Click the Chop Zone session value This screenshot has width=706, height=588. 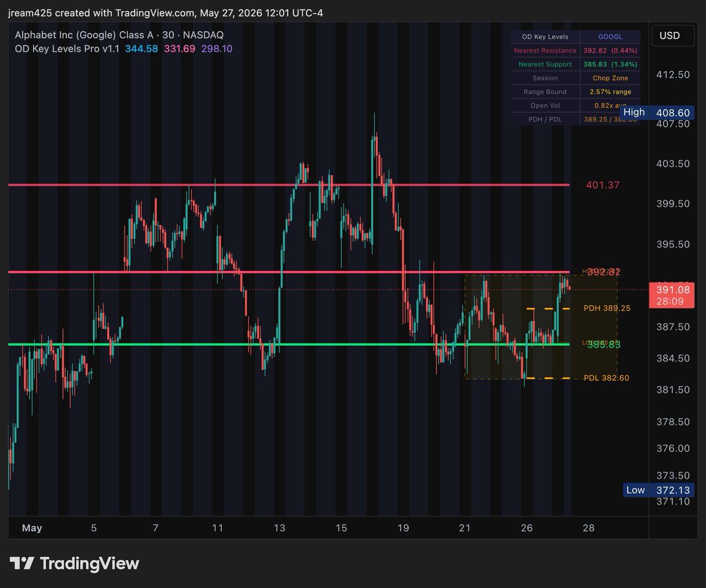(610, 78)
